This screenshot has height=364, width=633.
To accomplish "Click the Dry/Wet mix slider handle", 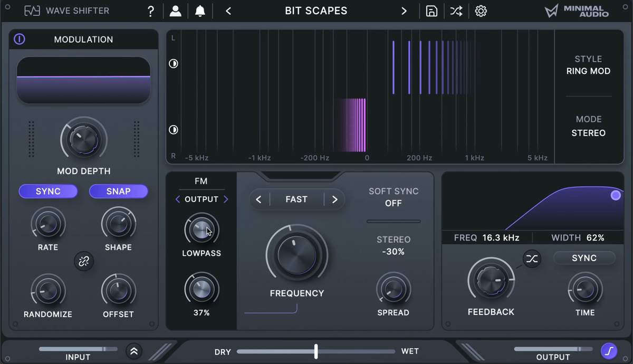I will click(316, 351).
